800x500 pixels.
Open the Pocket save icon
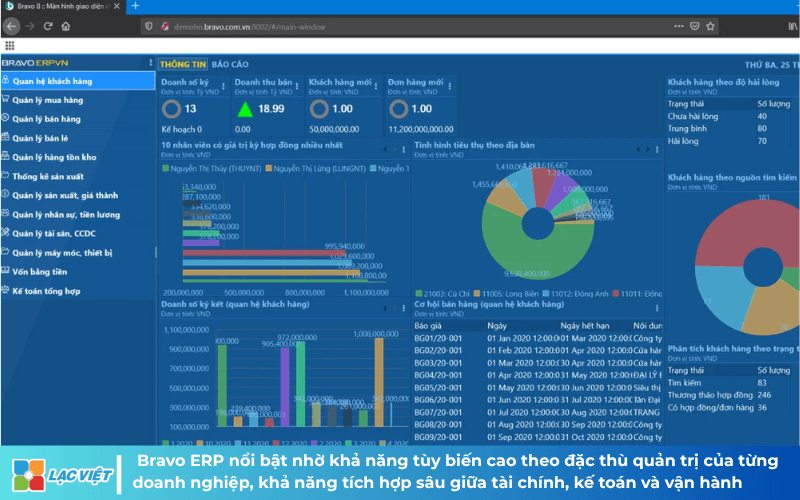(694, 26)
